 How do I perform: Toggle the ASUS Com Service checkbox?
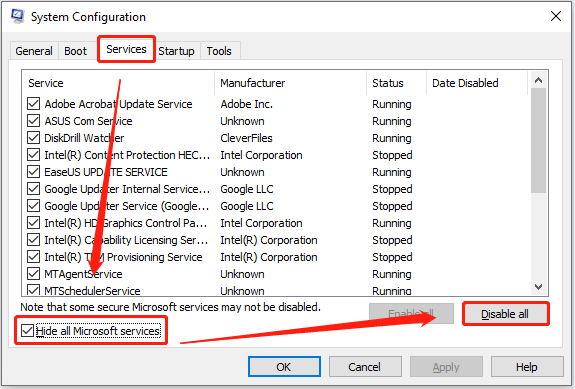(33, 121)
